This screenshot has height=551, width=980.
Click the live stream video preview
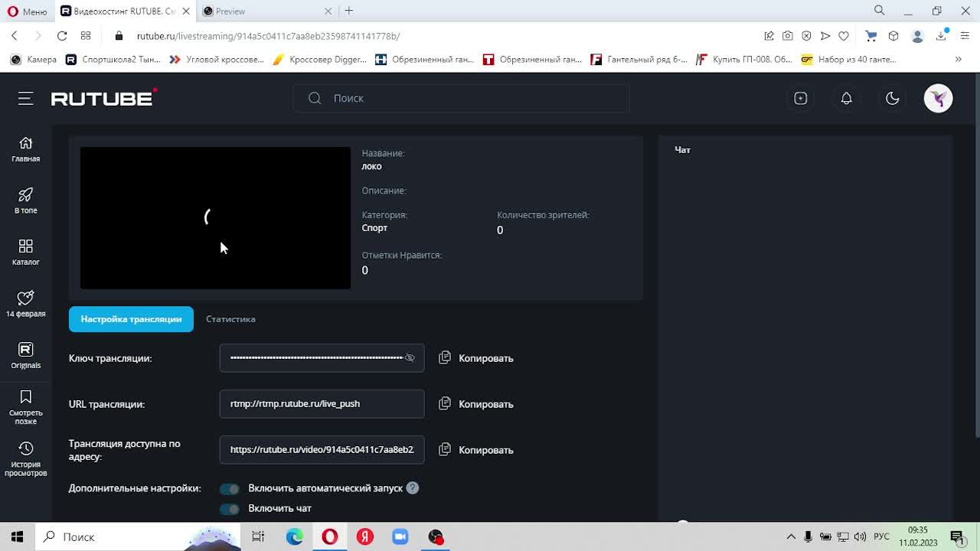215,218
